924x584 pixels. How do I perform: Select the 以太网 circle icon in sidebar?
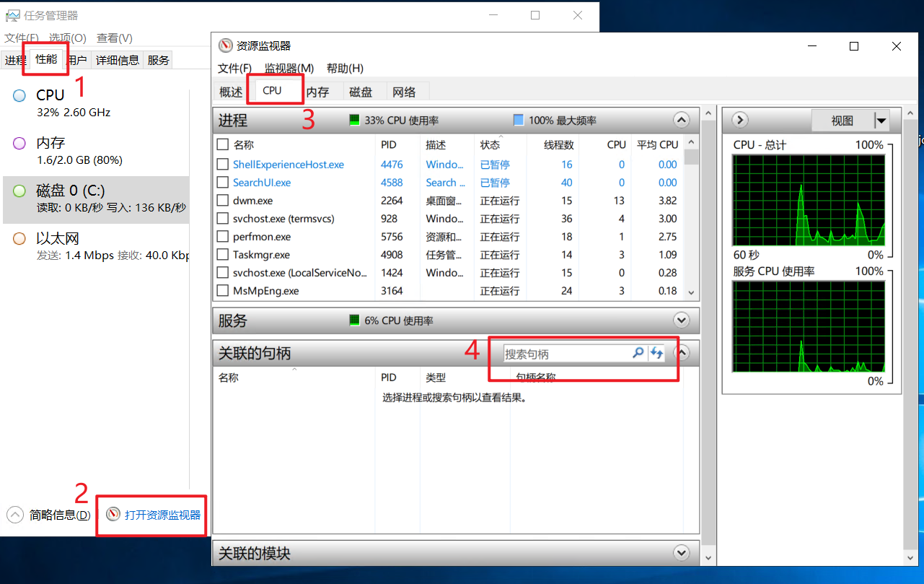pos(19,238)
